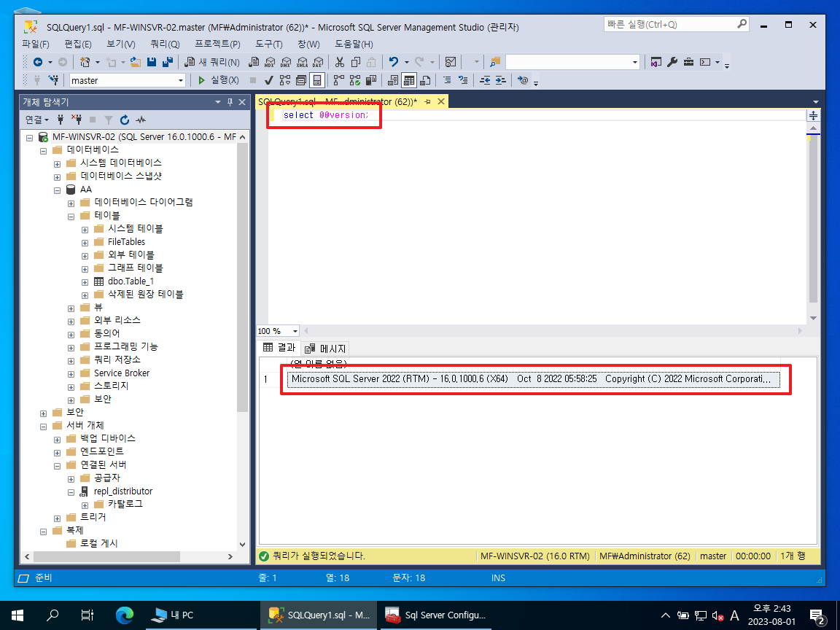Open SQL Server Configuration taskbar button
The width and height of the screenshot is (840, 630).
pyautogui.click(x=437, y=615)
